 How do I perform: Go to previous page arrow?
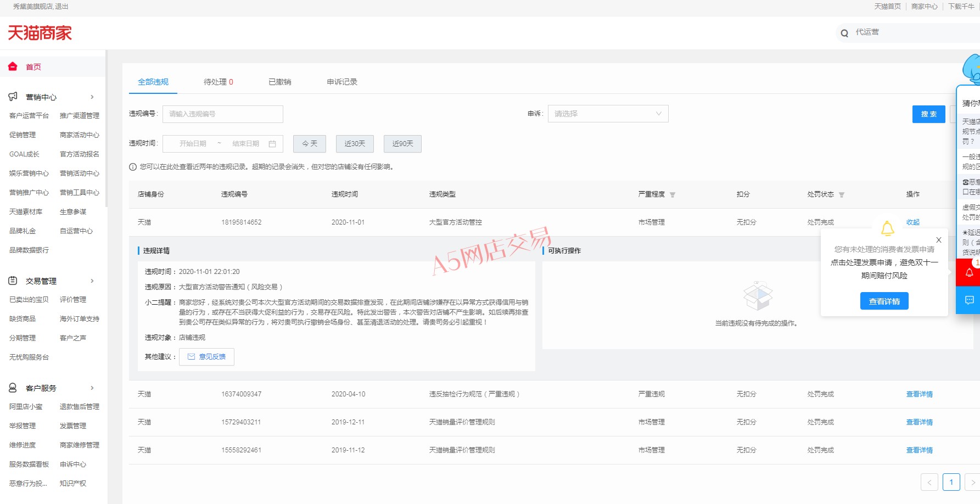[929, 482]
